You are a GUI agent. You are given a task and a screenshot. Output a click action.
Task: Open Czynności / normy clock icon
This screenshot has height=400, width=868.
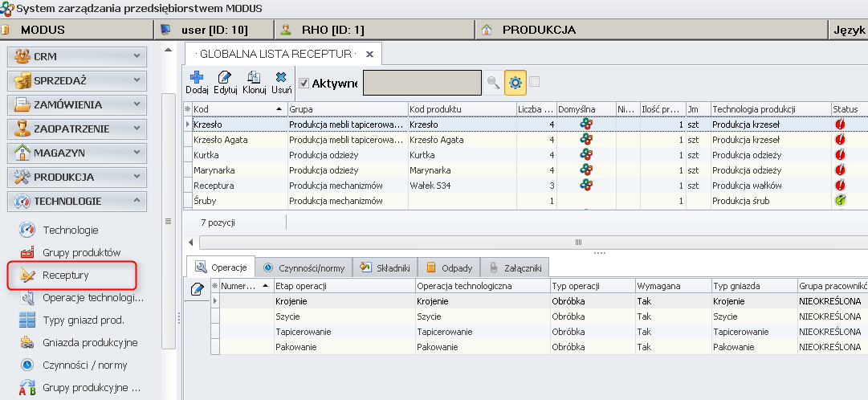coord(27,365)
